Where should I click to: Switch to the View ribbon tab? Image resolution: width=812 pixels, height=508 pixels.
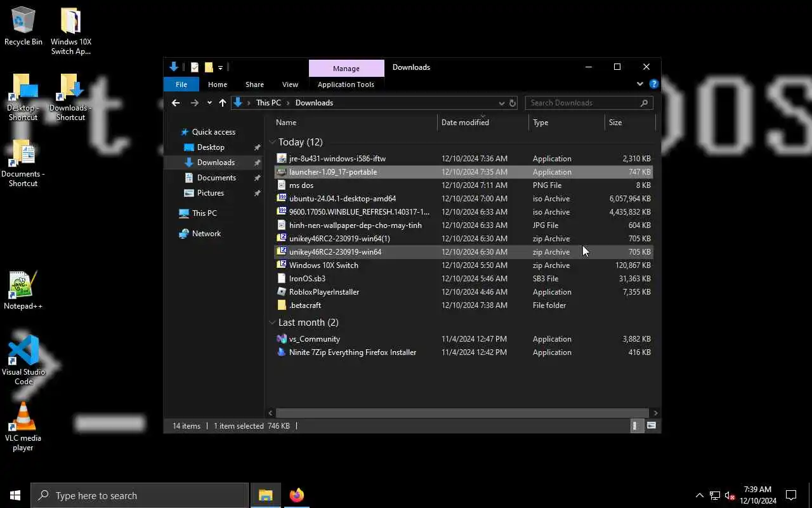[x=290, y=84]
